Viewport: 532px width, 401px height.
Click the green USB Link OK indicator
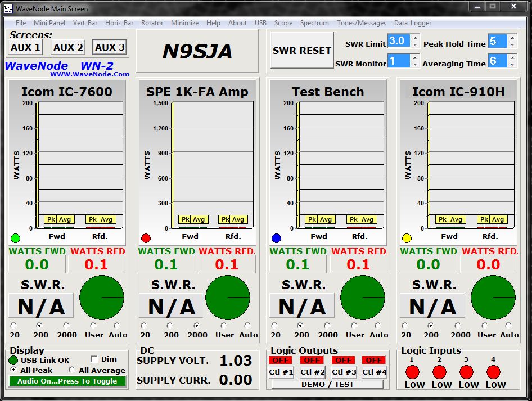[x=13, y=360]
